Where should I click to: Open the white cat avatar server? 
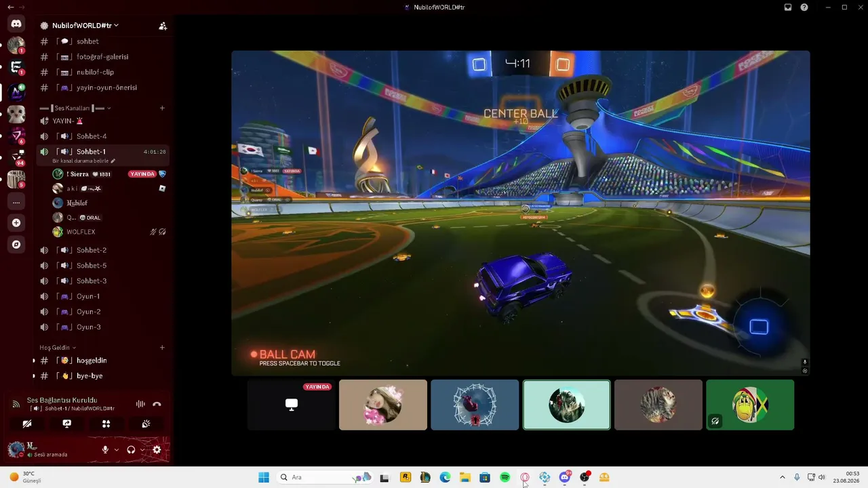click(x=16, y=114)
